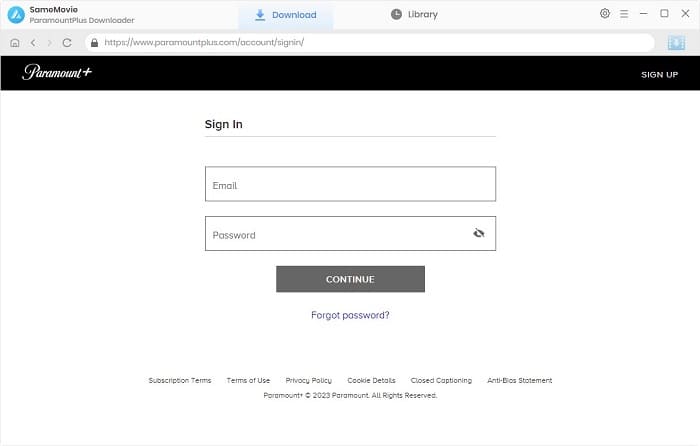Click the SameMovie app logo icon
700x446 pixels.
(16, 15)
